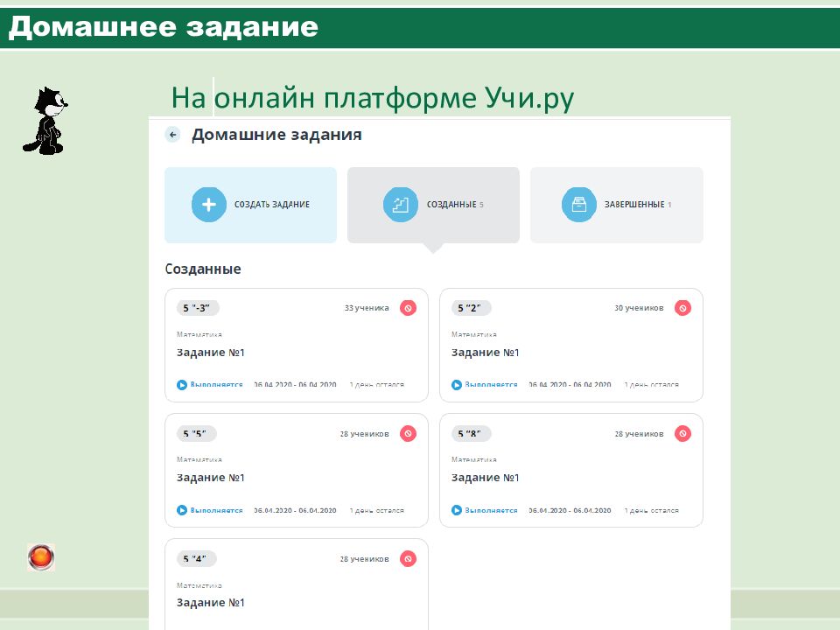
Task: Click "28 учеников" in the 5 "8" card
Action: [x=639, y=433]
